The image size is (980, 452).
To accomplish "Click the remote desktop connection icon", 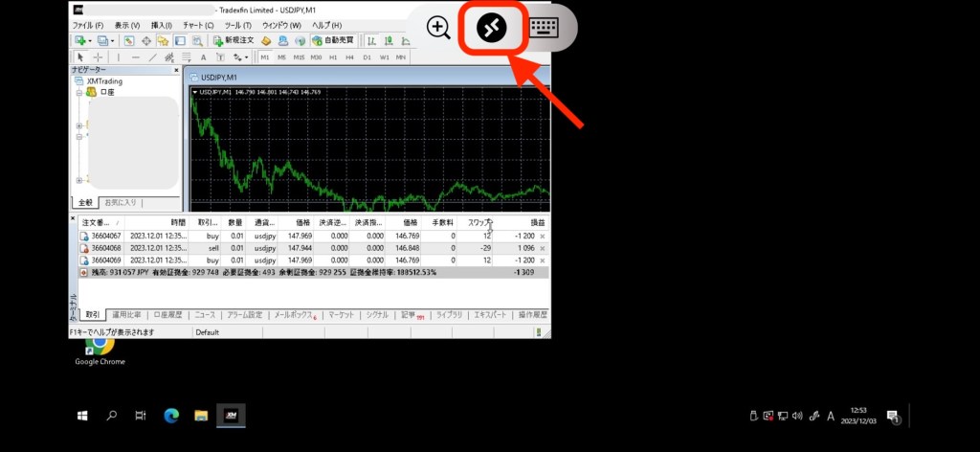I will point(491,28).
